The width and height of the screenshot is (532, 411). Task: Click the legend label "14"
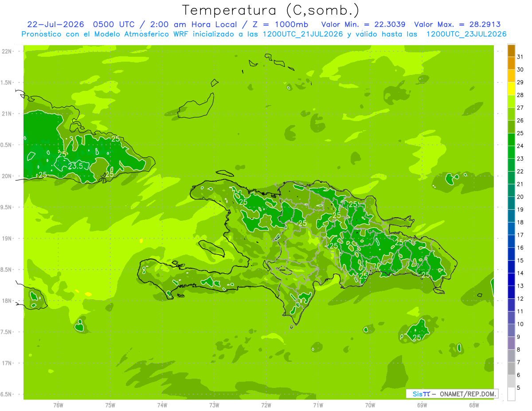click(x=520, y=273)
